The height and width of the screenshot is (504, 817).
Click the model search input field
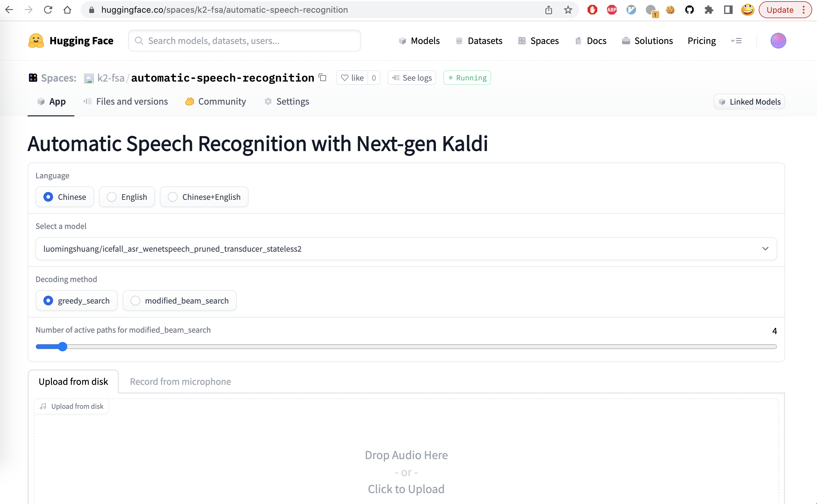click(244, 41)
